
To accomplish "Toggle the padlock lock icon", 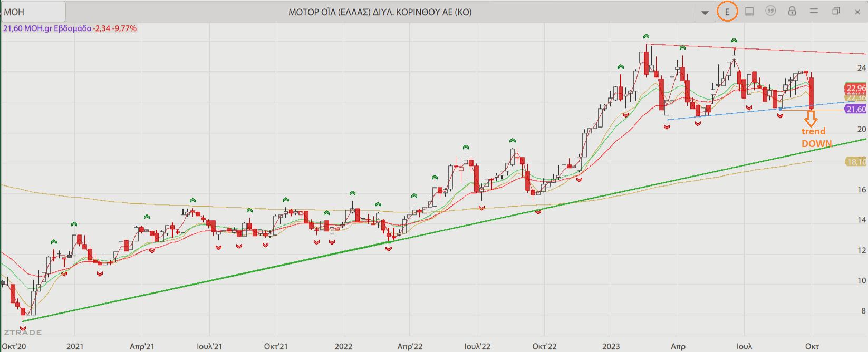I will click(792, 11).
